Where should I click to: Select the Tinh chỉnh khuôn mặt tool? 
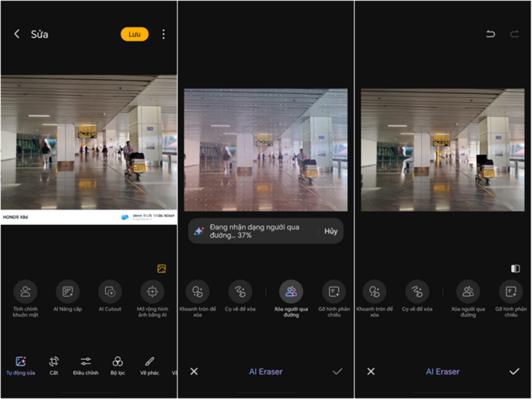click(25, 292)
